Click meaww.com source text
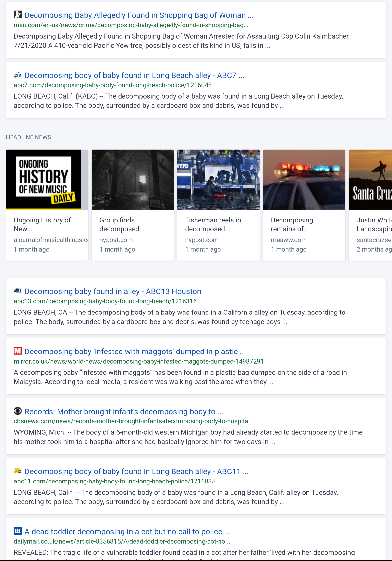Image resolution: width=392 pixels, height=561 pixels. point(289,240)
